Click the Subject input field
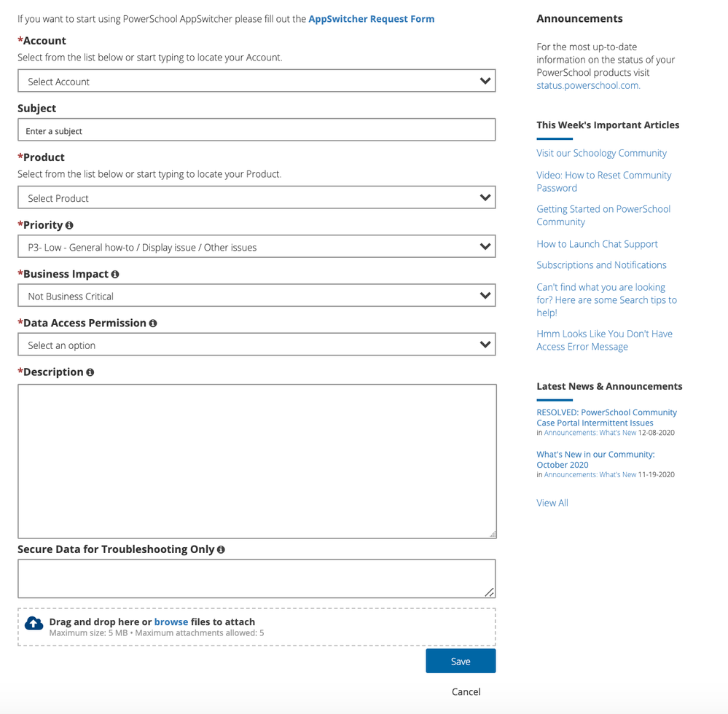This screenshot has height=714, width=728. click(257, 129)
